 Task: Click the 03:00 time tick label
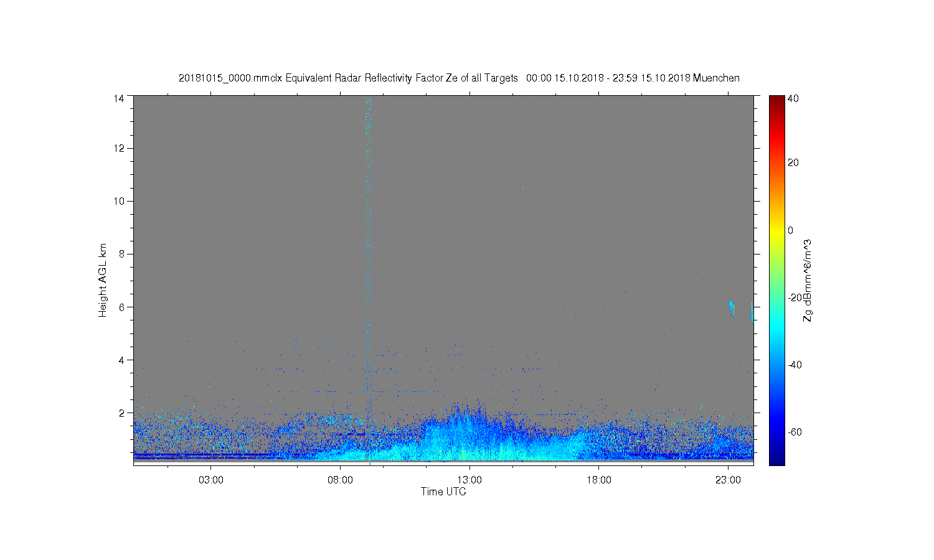[211, 480]
